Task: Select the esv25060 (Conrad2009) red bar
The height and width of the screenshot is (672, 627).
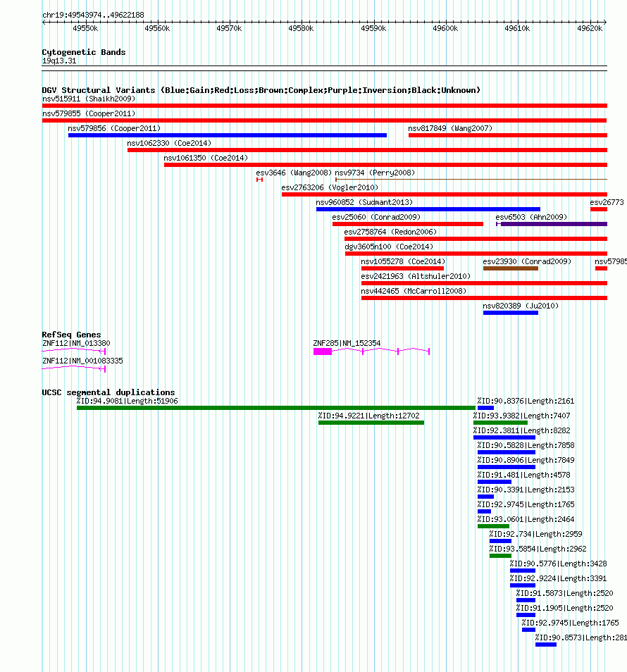Action: point(408,224)
